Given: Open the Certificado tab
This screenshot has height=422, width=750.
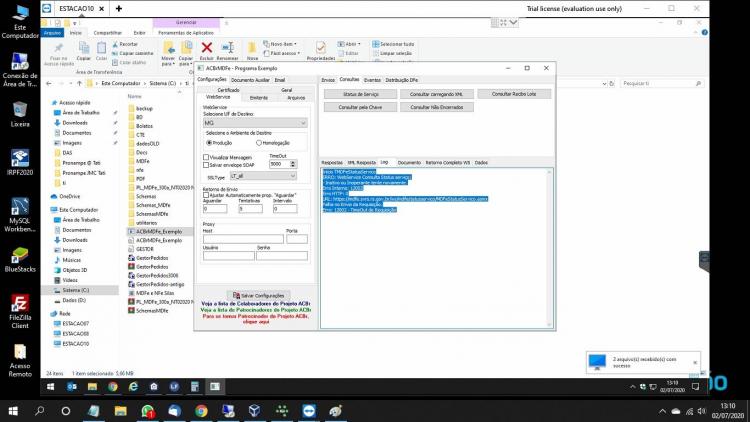Looking at the screenshot, I should (229, 90).
